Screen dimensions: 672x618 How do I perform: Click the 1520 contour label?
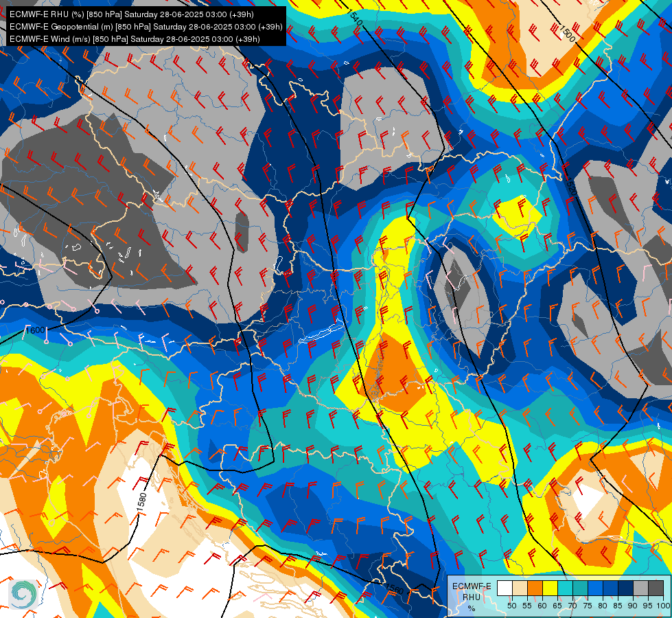570,186
